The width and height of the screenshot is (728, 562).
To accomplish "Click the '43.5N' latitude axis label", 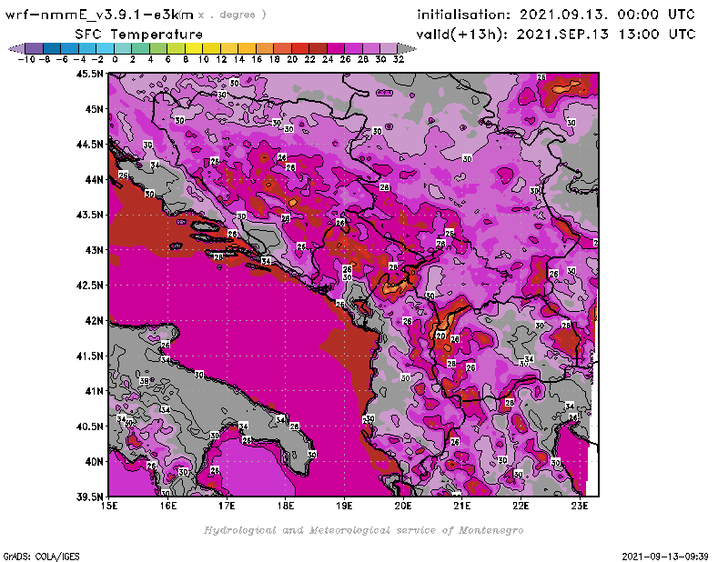I will pyautogui.click(x=89, y=215).
